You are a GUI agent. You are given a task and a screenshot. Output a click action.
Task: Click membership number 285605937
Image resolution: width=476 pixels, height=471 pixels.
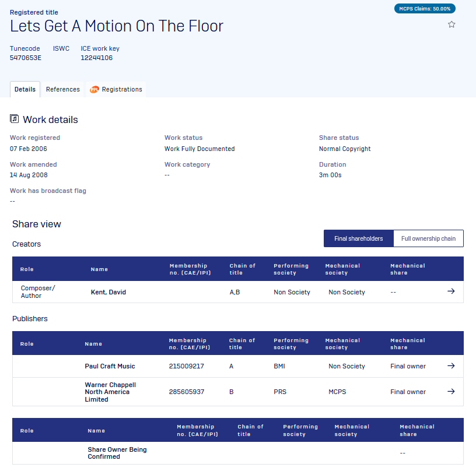point(186,392)
